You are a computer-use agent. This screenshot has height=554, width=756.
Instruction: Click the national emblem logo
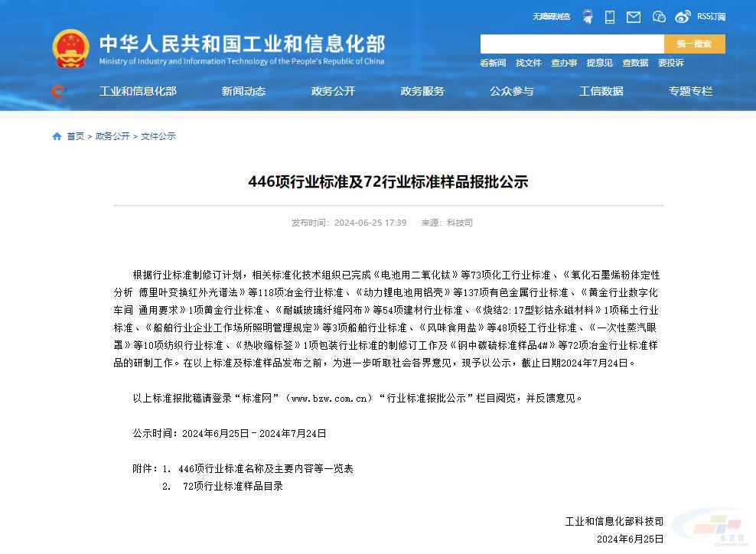point(70,51)
